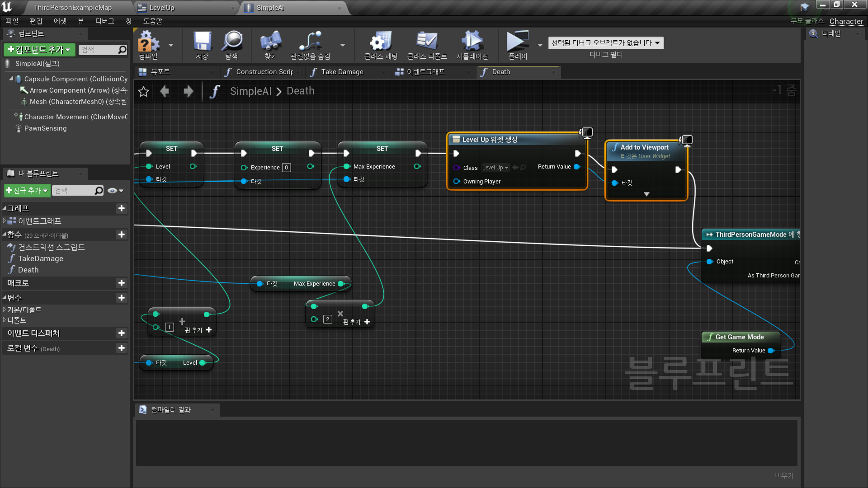The width and height of the screenshot is (868, 488).
Task: Expand the Add to Viewport node's advanced pins
Action: [646, 194]
